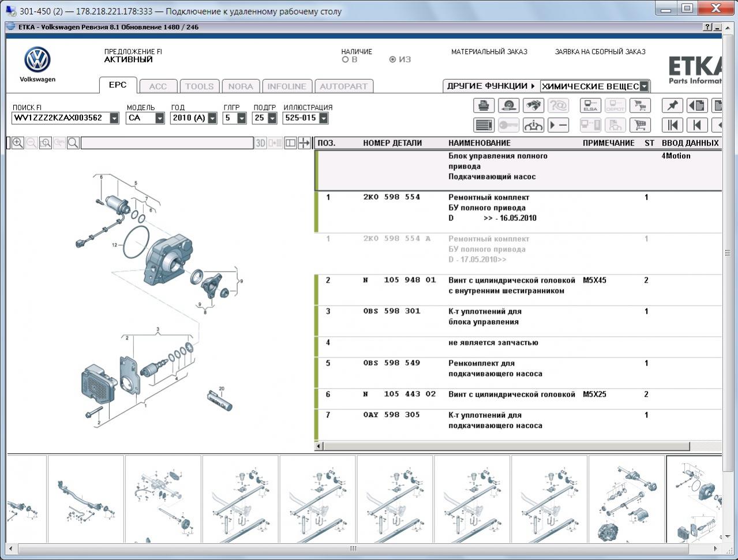Click the Предложение FI Активный label
This screenshot has height=560, width=738.
pyautogui.click(x=133, y=55)
